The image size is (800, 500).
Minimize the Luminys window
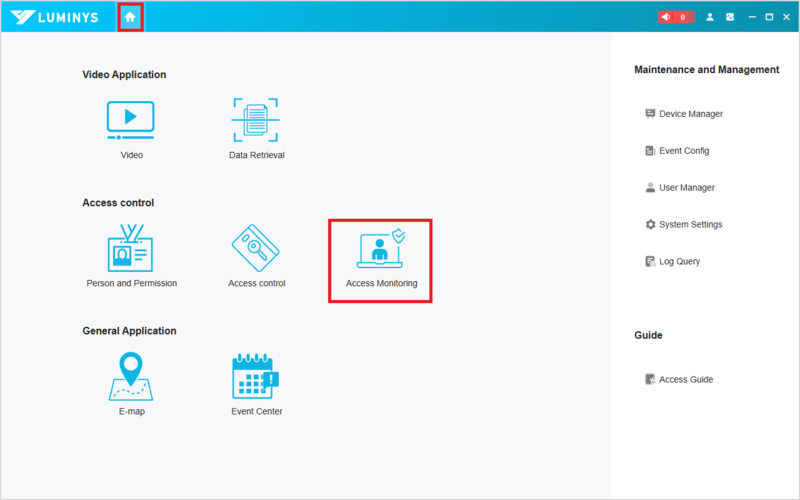[x=752, y=17]
